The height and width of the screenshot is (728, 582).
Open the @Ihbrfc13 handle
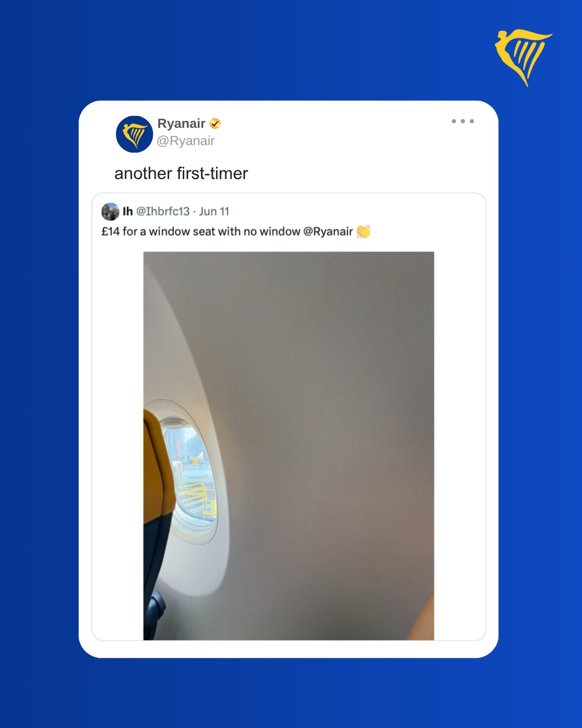pos(163,211)
